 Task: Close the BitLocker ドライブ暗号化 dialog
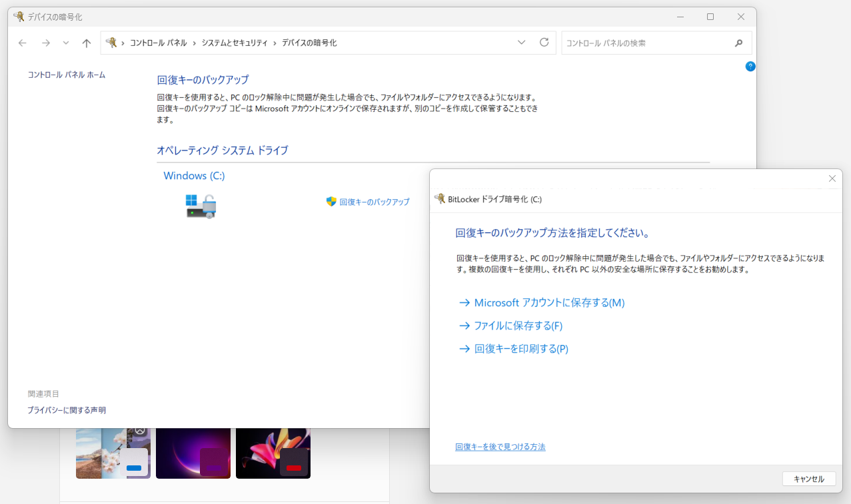(x=832, y=178)
